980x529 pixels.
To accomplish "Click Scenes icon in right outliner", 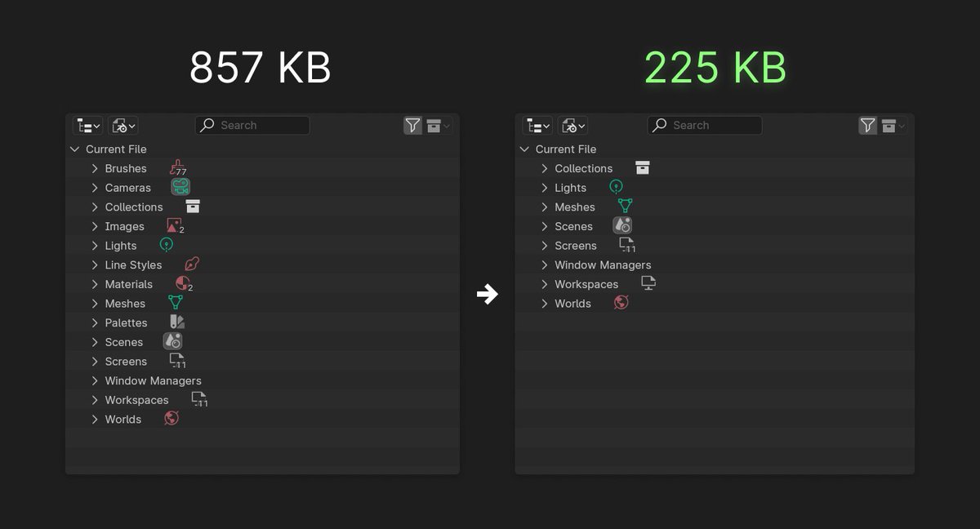I will [622, 225].
